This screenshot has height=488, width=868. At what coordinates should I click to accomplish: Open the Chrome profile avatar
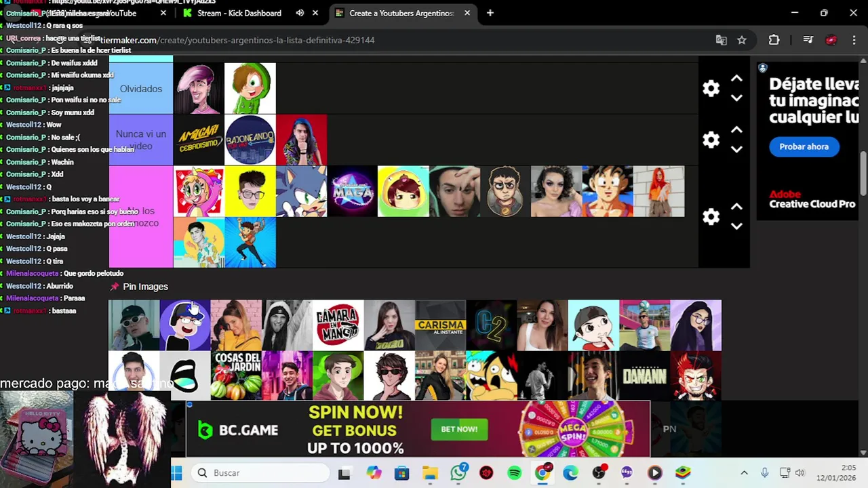[x=831, y=40]
